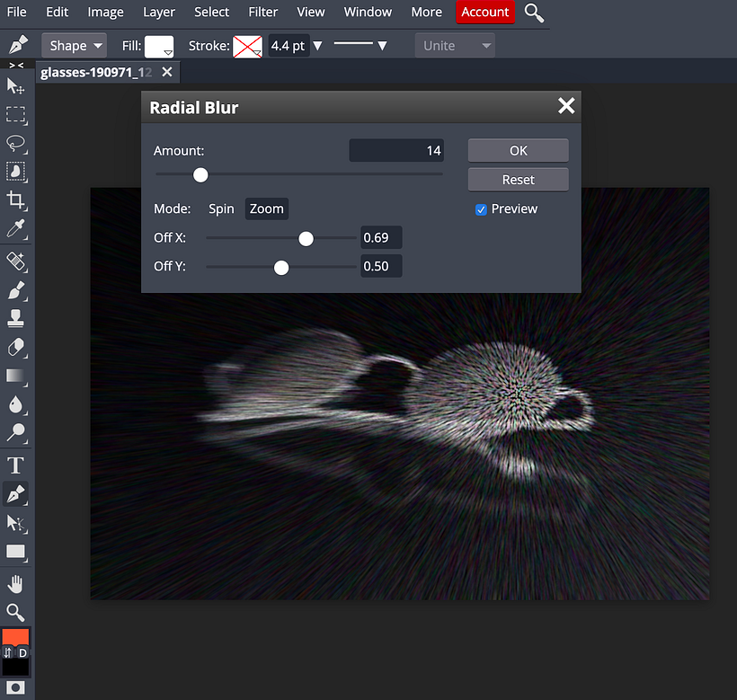
Task: Select the Clone Stamp tool
Action: [x=15, y=318]
